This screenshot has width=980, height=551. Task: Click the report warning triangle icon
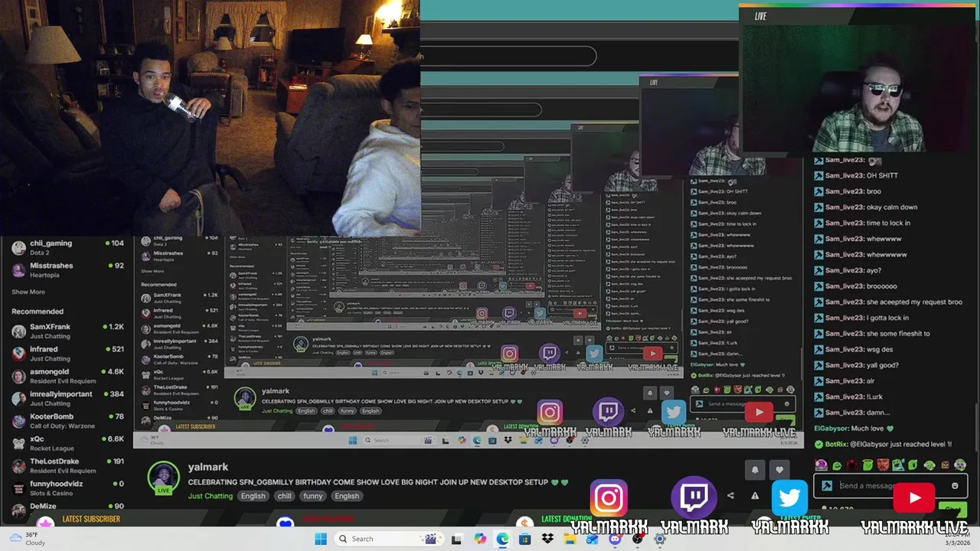755,495
